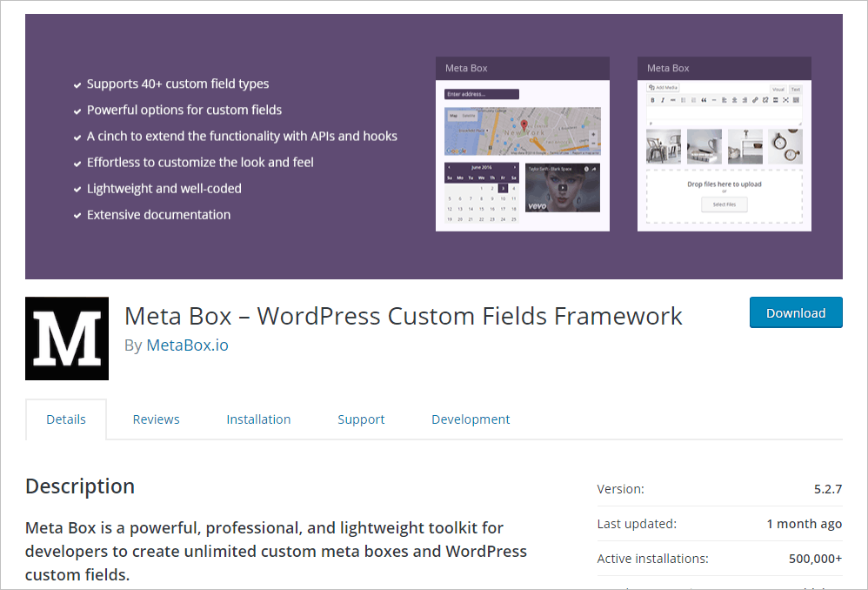Click the red map pin marker

pyautogui.click(x=524, y=125)
